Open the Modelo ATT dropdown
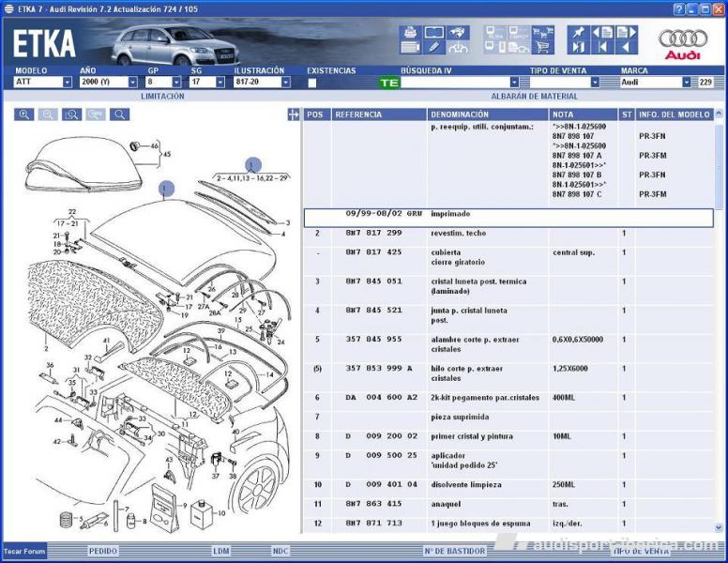 point(68,83)
